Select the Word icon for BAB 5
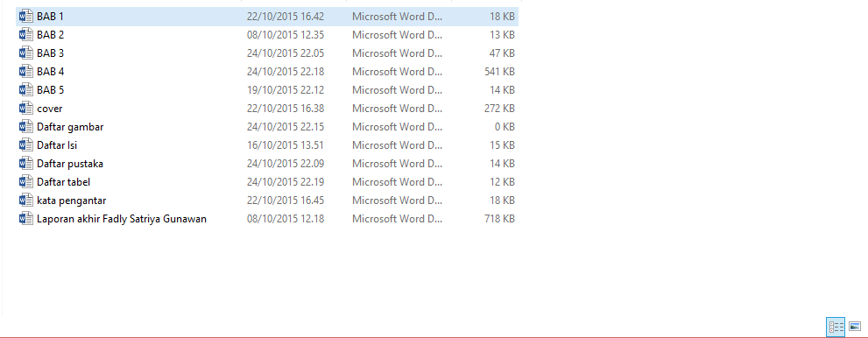This screenshot has width=868, height=338. click(26, 89)
